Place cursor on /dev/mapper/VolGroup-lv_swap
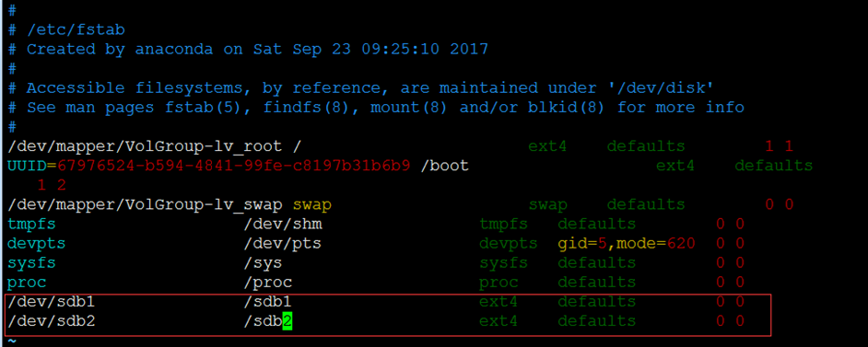This screenshot has height=347, width=868. (145, 205)
